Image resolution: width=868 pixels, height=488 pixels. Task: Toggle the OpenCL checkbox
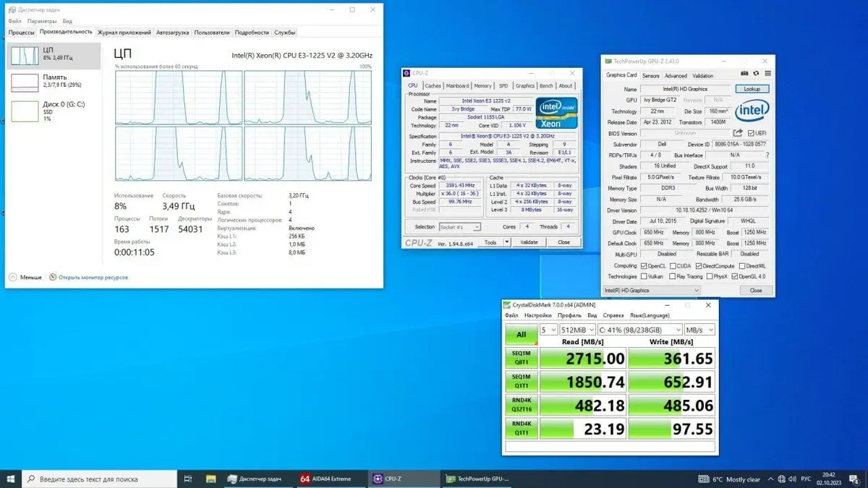tap(644, 266)
